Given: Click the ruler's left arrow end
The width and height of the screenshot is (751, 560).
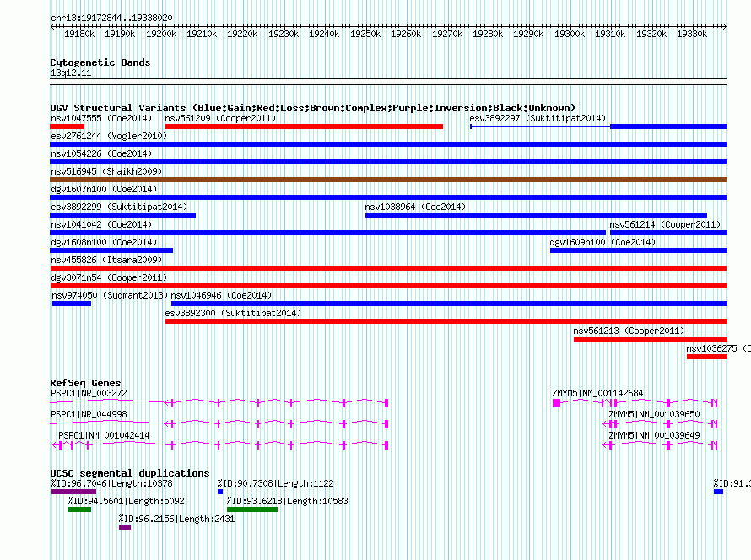Looking at the screenshot, I should tap(52, 26).
